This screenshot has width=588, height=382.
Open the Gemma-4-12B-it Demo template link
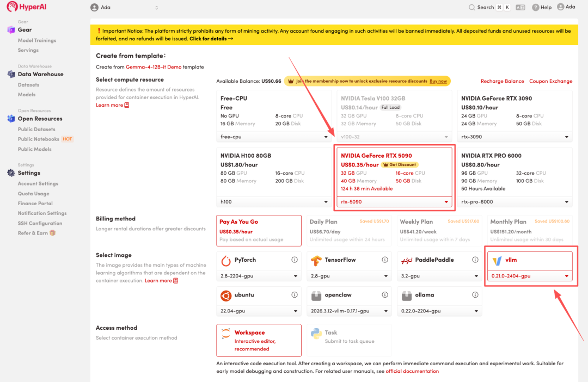click(x=154, y=67)
